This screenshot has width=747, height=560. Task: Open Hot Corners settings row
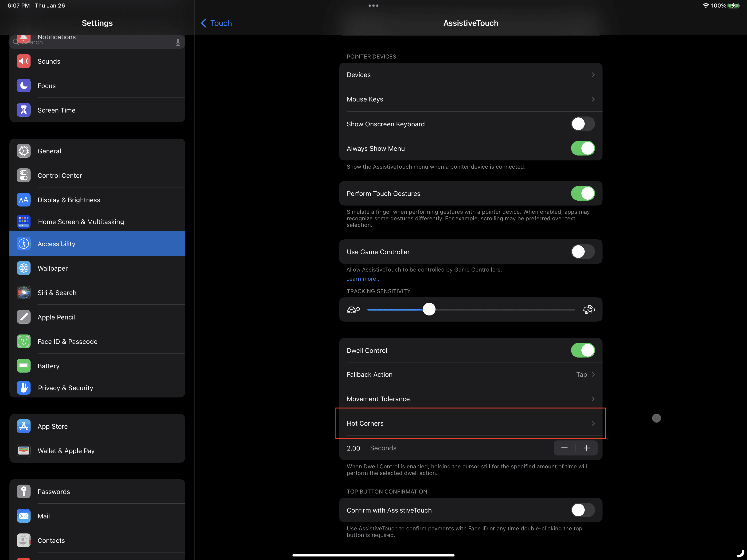pos(471,423)
